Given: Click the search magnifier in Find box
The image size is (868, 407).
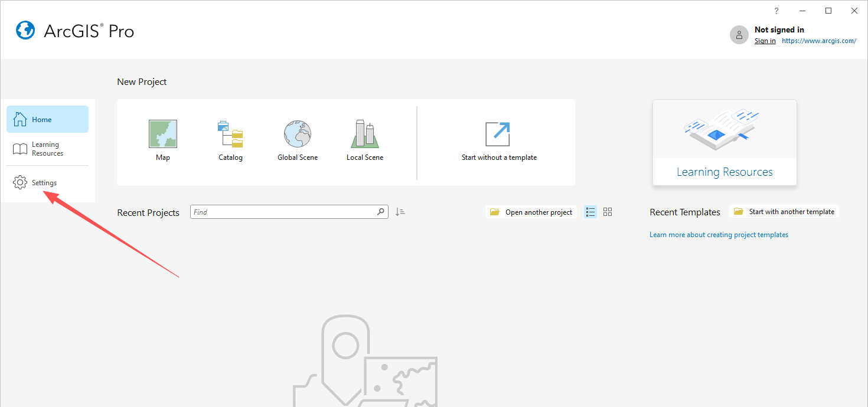Looking at the screenshot, I should tap(381, 212).
